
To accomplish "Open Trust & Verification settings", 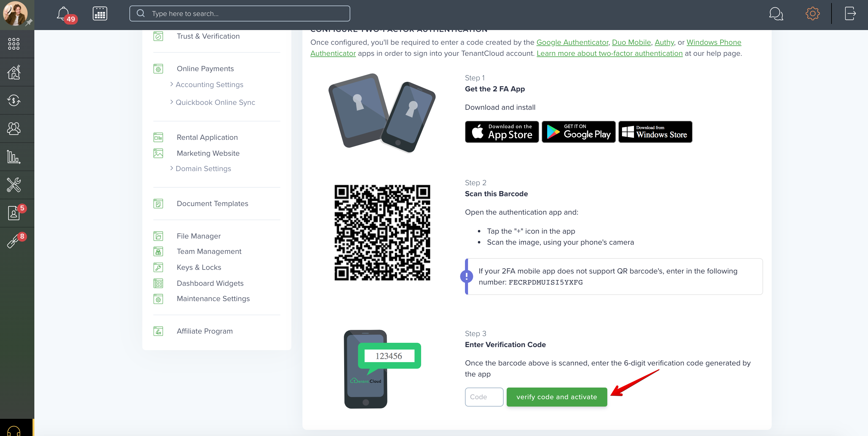I will pyautogui.click(x=208, y=36).
